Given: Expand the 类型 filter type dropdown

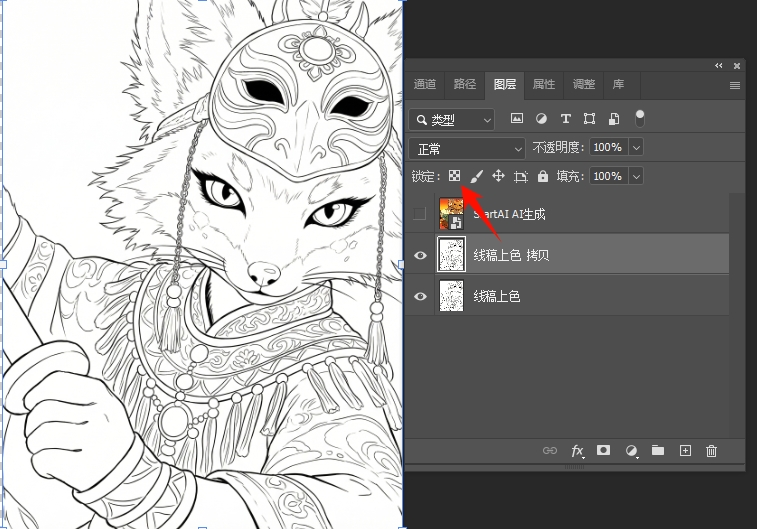Looking at the screenshot, I should tap(452, 119).
